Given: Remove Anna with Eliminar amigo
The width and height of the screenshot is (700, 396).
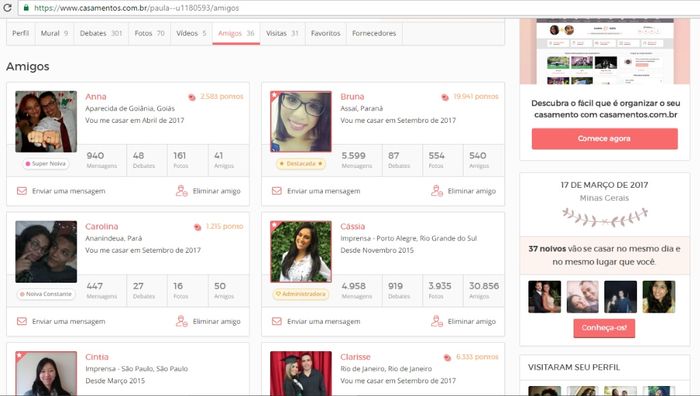Looking at the screenshot, I should point(208,191).
